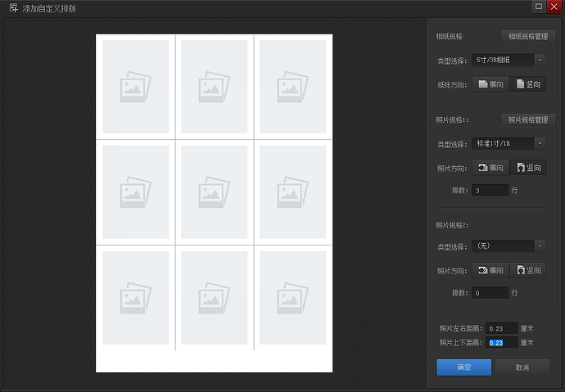
Task: Click the dialog title bar icon
Action: 14,8
